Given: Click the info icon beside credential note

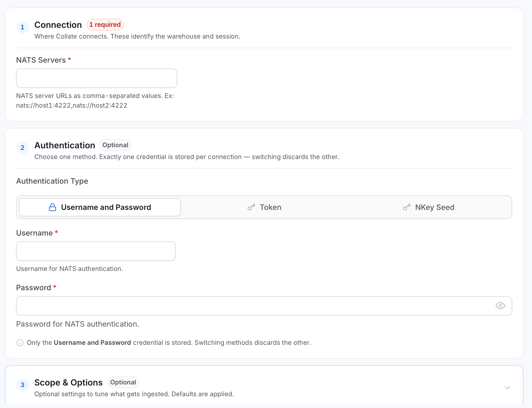Looking at the screenshot, I should coord(20,343).
